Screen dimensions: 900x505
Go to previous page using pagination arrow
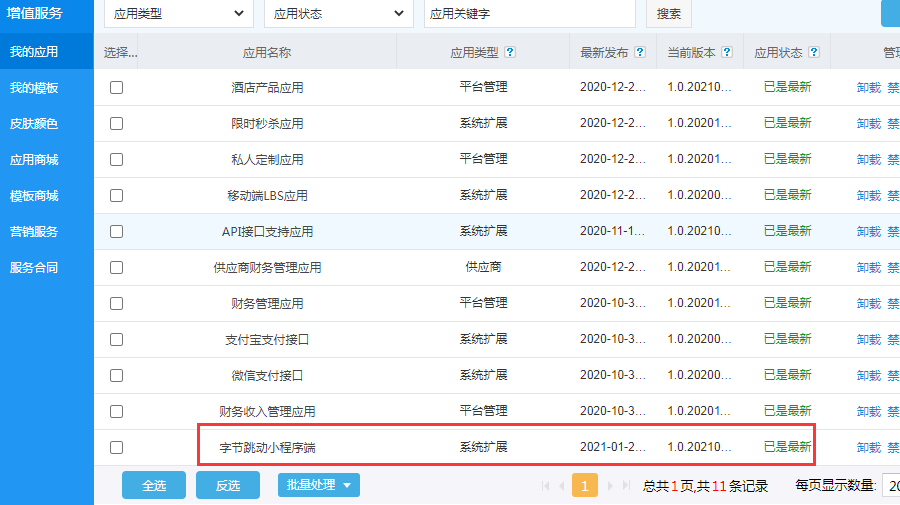(x=561, y=486)
